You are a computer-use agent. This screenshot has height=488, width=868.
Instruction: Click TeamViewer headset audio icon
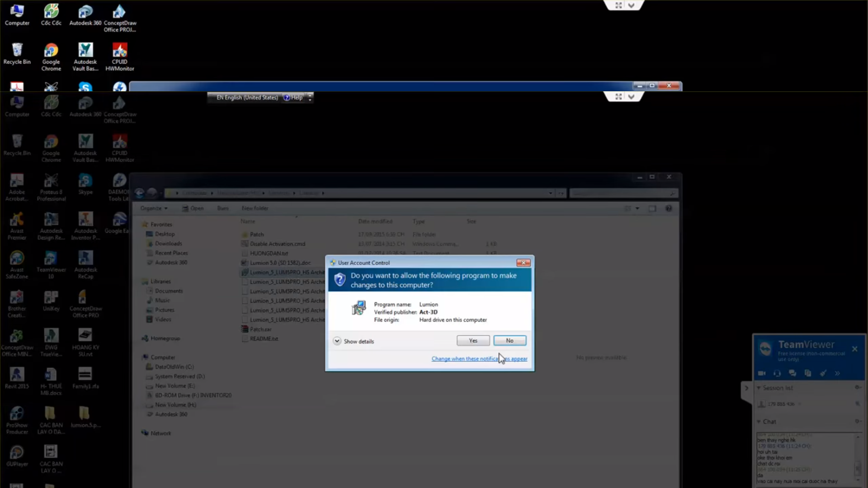(777, 373)
